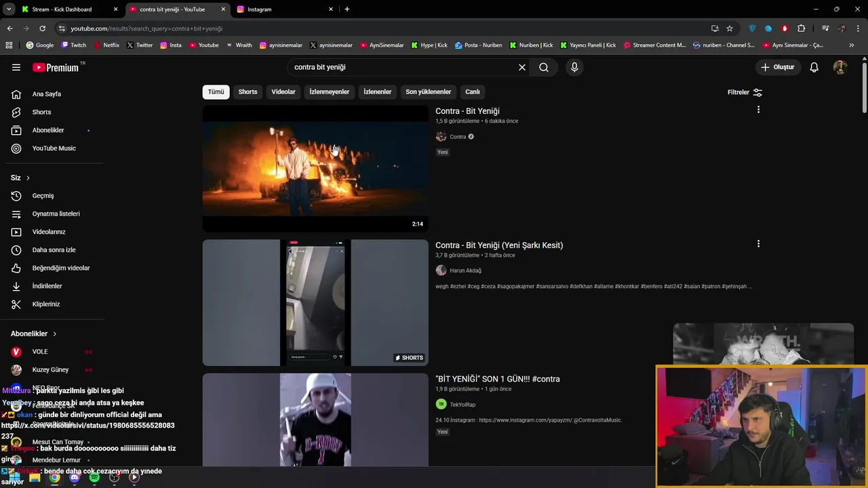This screenshot has height=488, width=868.
Task: Open the Netflix bookmark
Action: point(106,45)
